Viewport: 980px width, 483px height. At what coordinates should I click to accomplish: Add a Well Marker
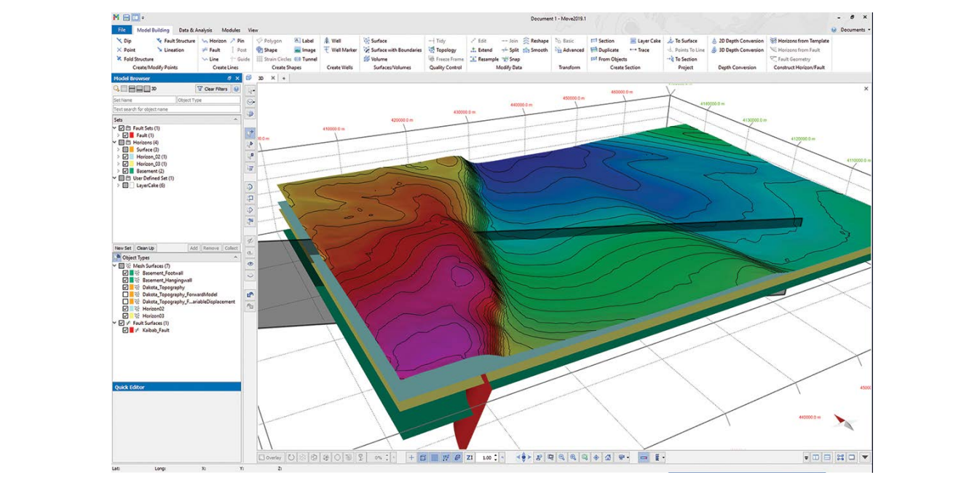[340, 50]
